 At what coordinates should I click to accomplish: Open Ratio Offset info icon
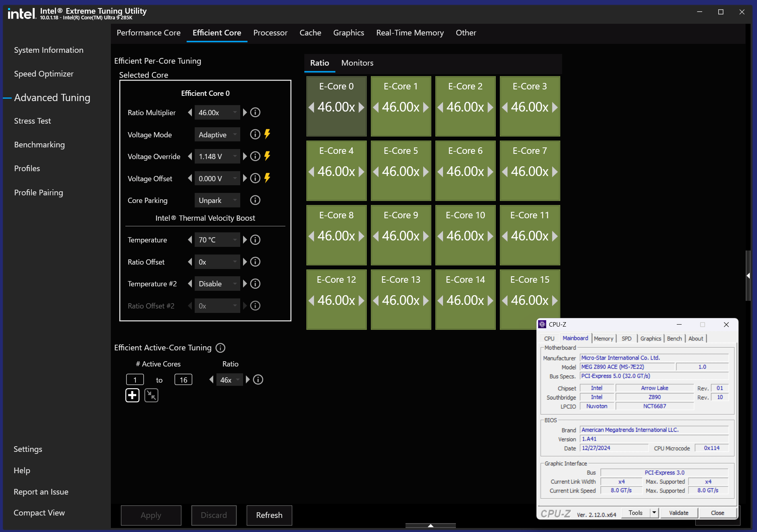(x=255, y=262)
